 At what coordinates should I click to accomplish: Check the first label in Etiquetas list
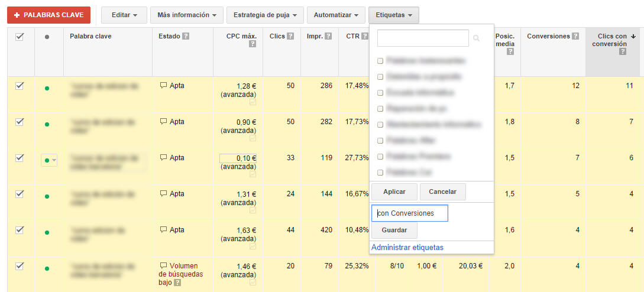click(380, 61)
